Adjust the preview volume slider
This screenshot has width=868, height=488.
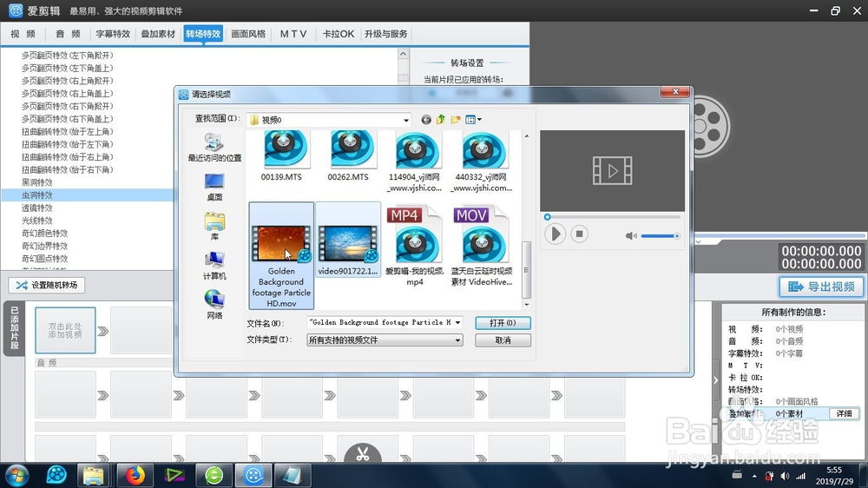[660, 236]
